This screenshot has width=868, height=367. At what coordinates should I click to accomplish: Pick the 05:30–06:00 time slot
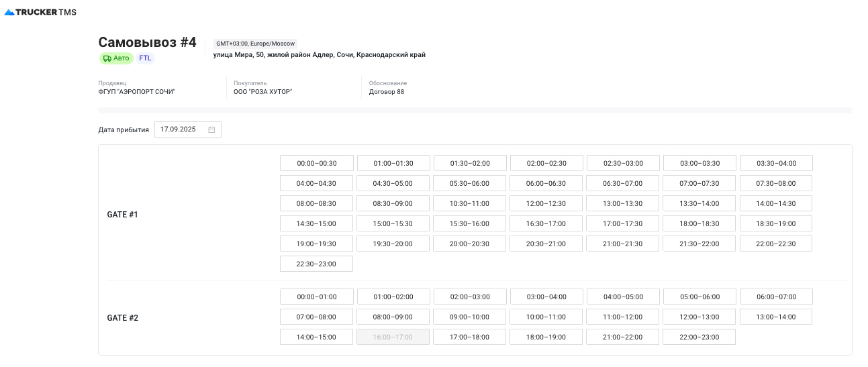469,183
